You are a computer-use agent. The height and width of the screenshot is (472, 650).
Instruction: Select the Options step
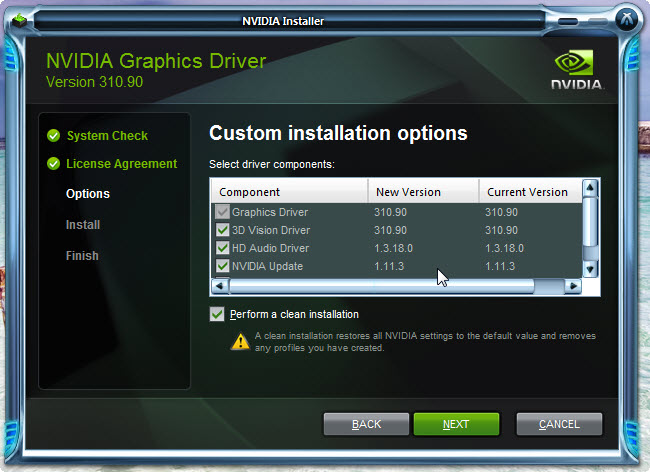[x=88, y=194]
